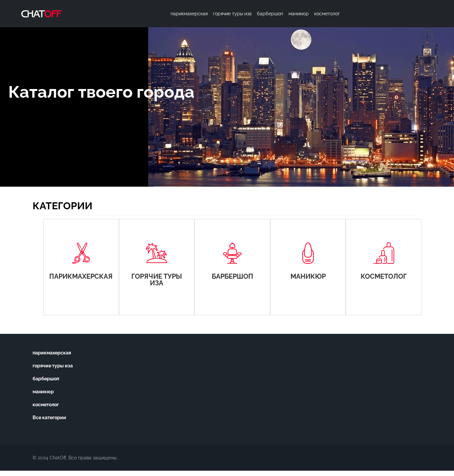Open парикмахерская in top navigation

coord(189,14)
